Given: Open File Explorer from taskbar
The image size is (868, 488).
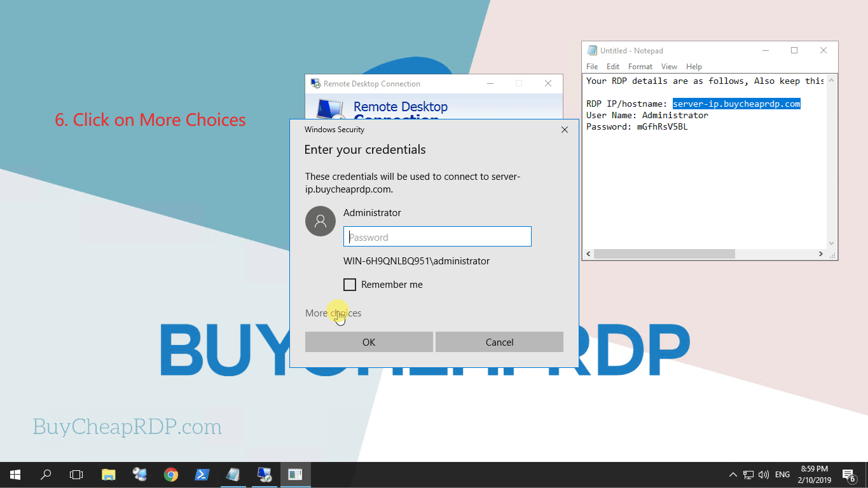Looking at the screenshot, I should tap(109, 475).
